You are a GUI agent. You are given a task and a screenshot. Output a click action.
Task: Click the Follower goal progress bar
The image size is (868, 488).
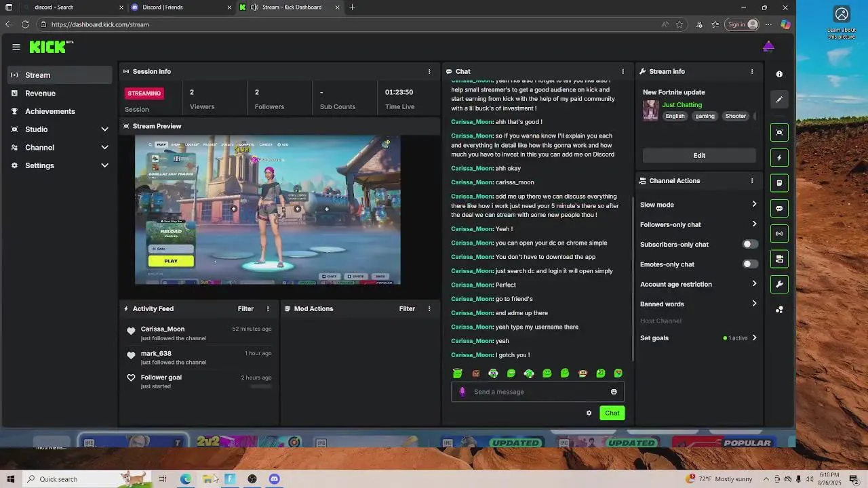click(261, 386)
